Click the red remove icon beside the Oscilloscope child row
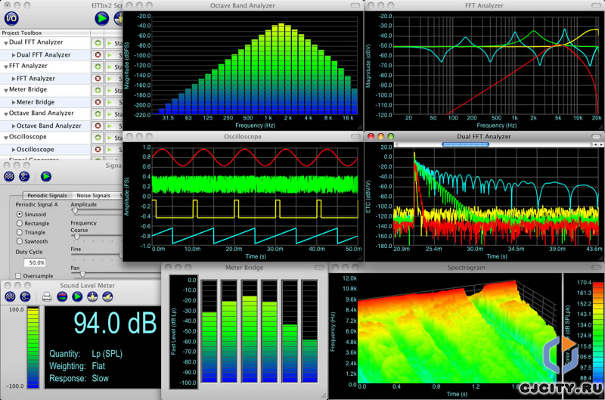 [x=95, y=150]
